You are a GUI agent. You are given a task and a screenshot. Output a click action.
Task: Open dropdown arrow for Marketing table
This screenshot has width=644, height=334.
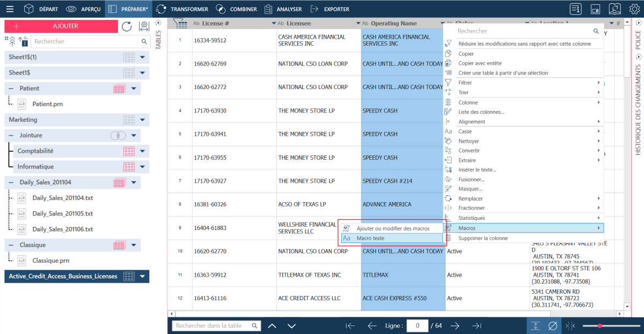coord(142,120)
